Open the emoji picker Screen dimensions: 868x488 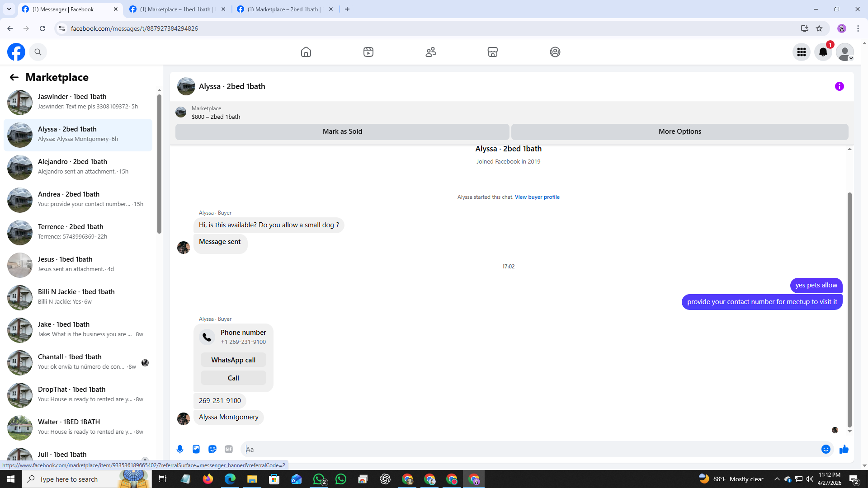826,449
